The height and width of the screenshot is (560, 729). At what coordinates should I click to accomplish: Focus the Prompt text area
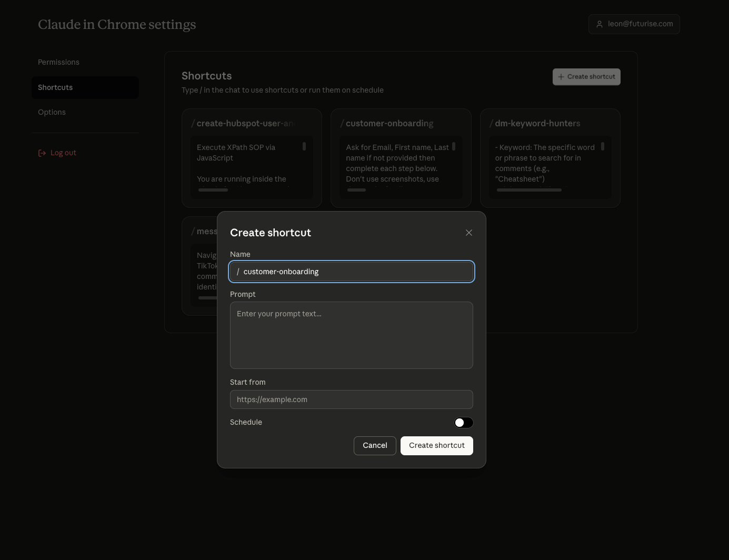pyautogui.click(x=352, y=335)
